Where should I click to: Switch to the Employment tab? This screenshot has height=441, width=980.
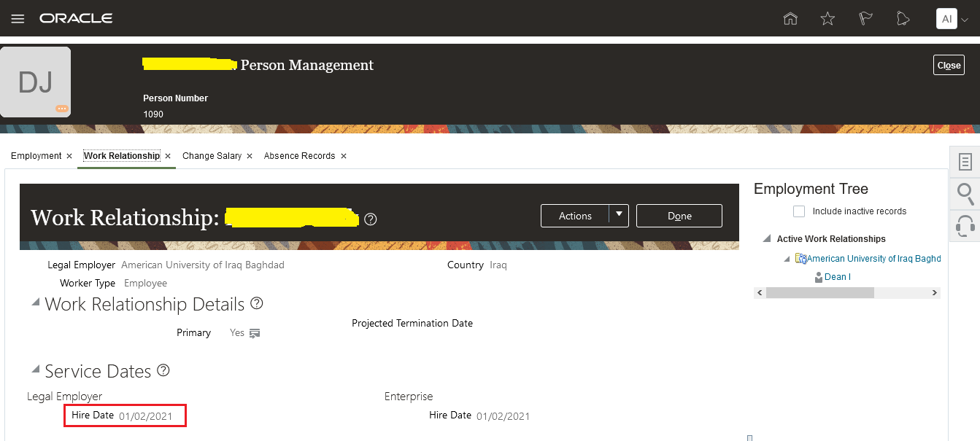tap(35, 155)
